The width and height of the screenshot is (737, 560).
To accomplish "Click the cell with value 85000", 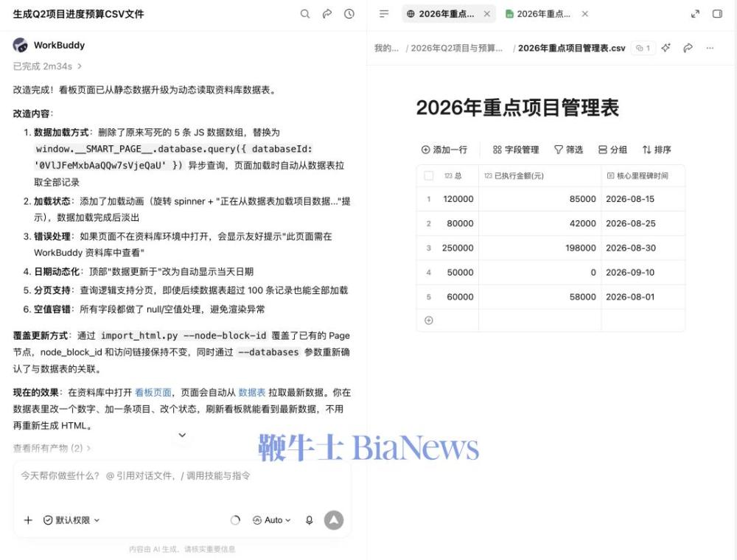I will click(539, 199).
